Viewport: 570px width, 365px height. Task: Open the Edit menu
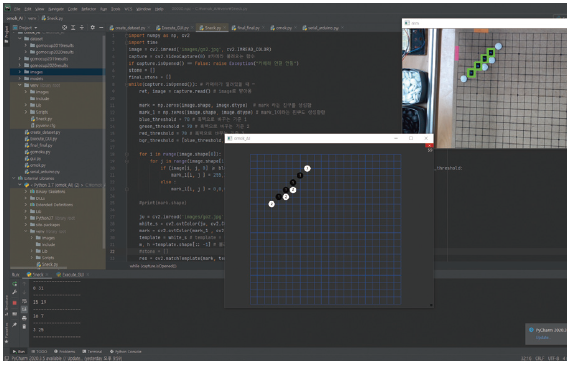28,9
